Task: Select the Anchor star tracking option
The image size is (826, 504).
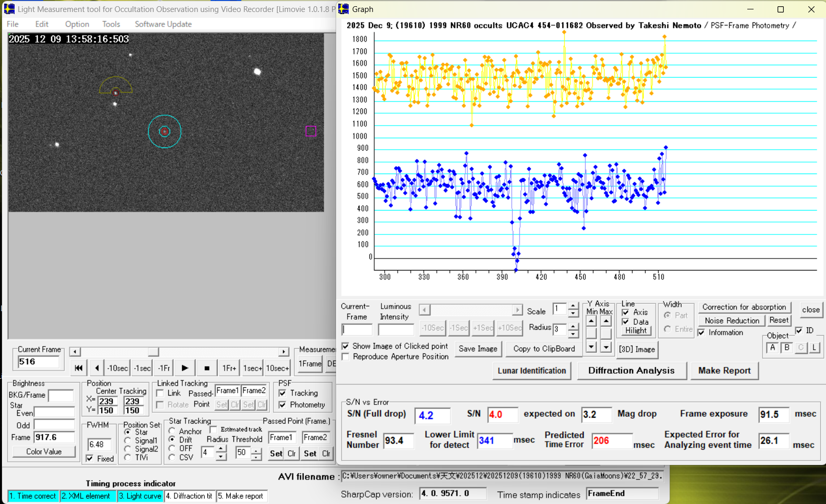Action: (x=172, y=431)
